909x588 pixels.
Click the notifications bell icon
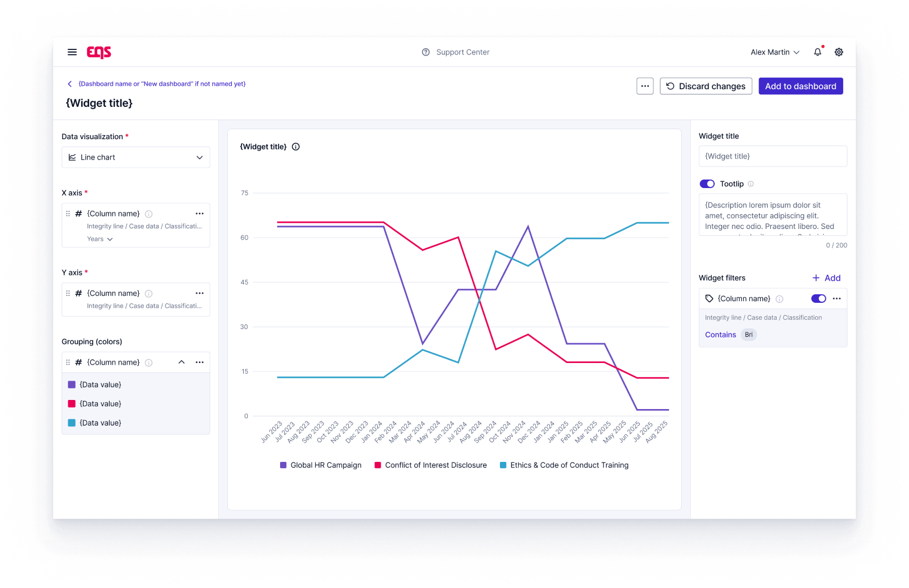click(x=818, y=52)
